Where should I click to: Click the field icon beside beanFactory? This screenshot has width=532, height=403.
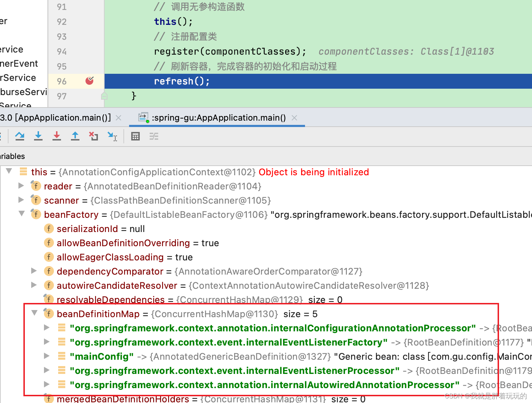tap(35, 214)
